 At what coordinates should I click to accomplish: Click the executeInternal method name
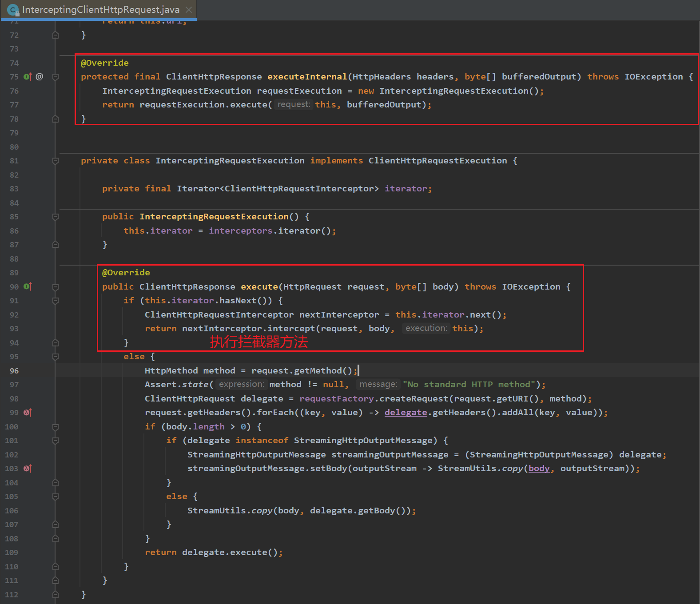point(307,77)
